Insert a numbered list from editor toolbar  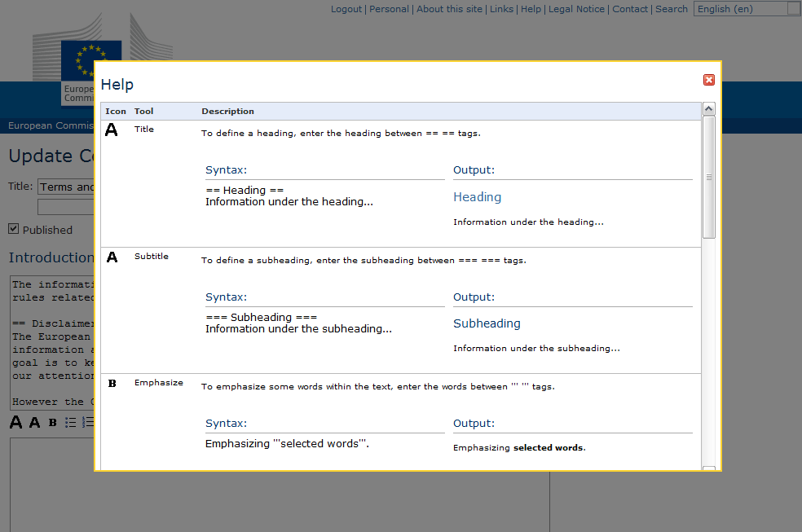point(88,422)
